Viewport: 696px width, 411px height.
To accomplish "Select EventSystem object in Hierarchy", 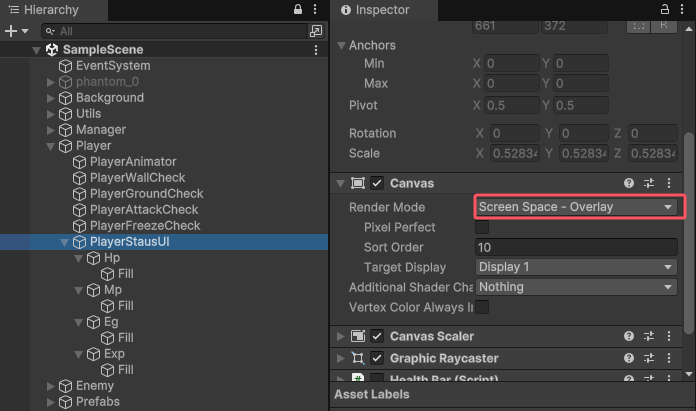I will [113, 66].
